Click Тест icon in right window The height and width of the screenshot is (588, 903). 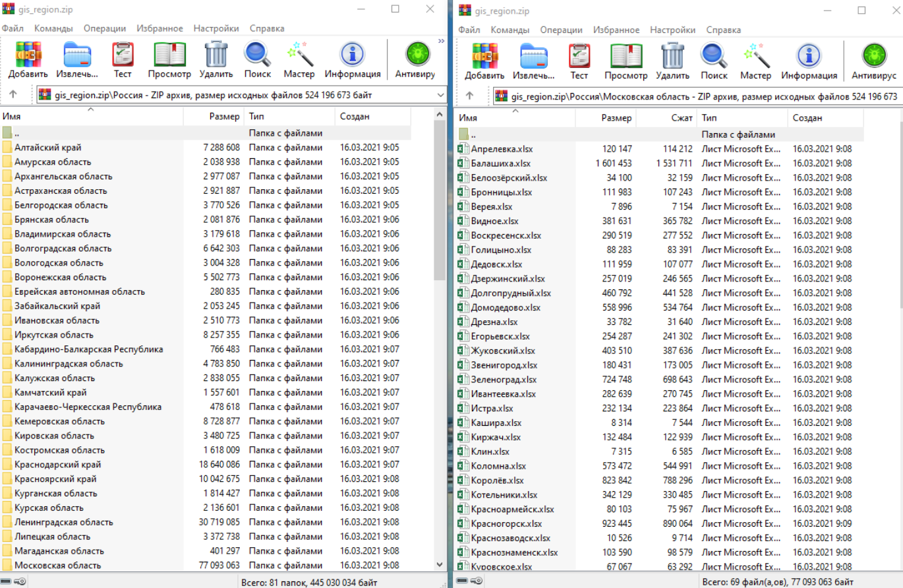(x=579, y=55)
